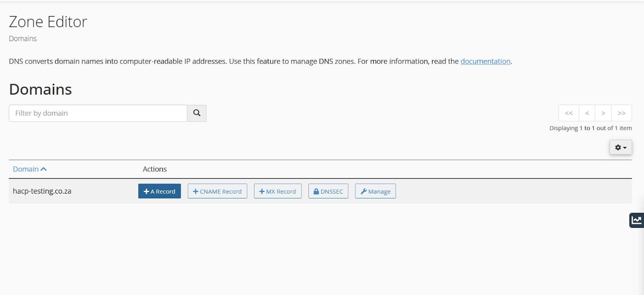Open DNSSEC settings for the domain
644x295 pixels.
tap(328, 191)
